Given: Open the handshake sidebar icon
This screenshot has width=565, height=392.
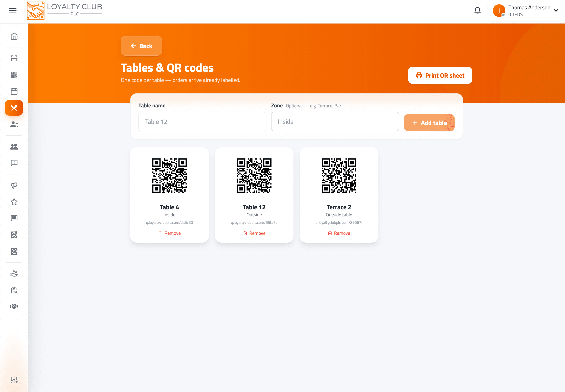Looking at the screenshot, I should [x=14, y=307].
